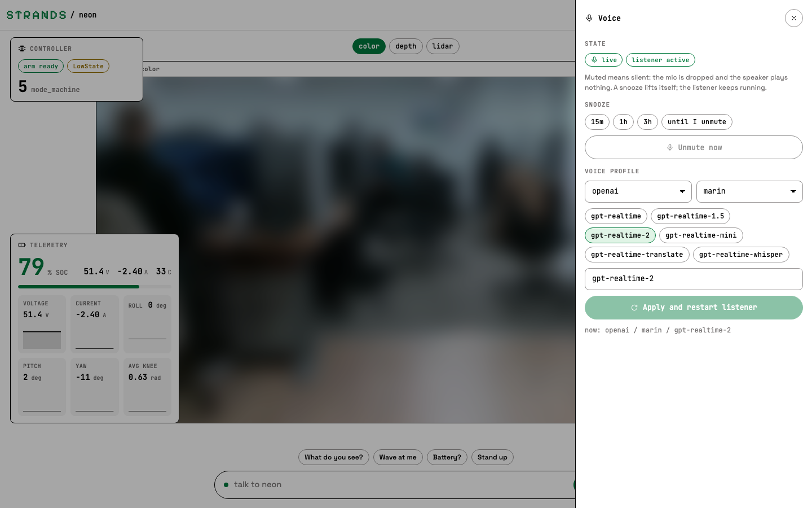Select gpt-realtime-1.5 model chip
Image resolution: width=812 pixels, height=508 pixels.
(691, 216)
